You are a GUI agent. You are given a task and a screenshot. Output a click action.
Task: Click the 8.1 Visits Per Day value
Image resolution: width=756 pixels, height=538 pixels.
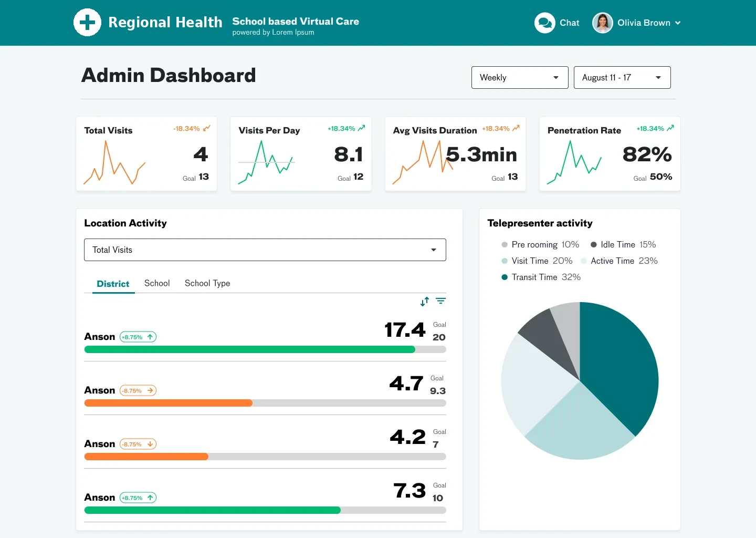(349, 154)
